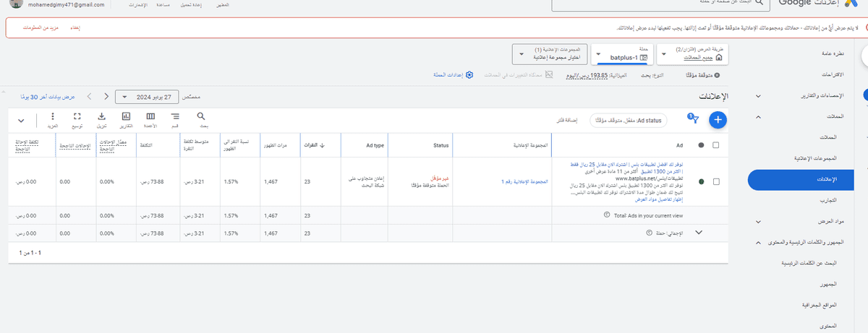Viewport: 868px width, 333px height.
Task: Click the search magnifier in the table toolbar
Action: 201,116
